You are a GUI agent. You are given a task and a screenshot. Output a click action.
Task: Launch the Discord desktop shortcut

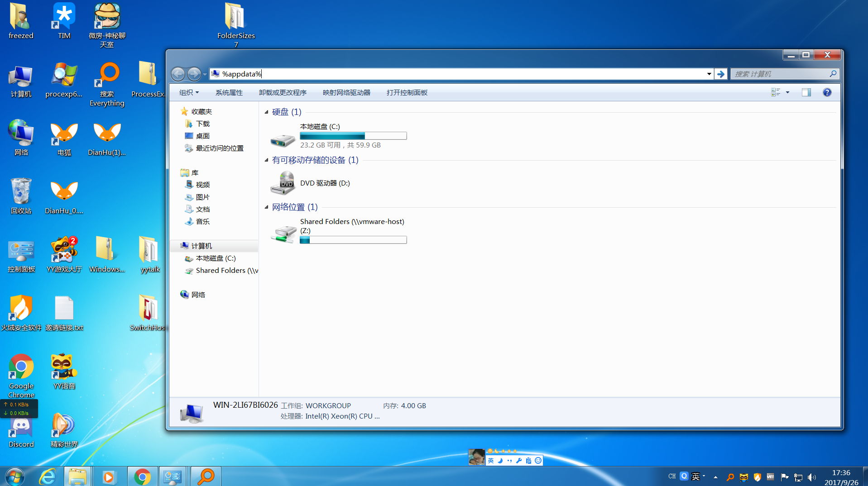[x=21, y=432]
